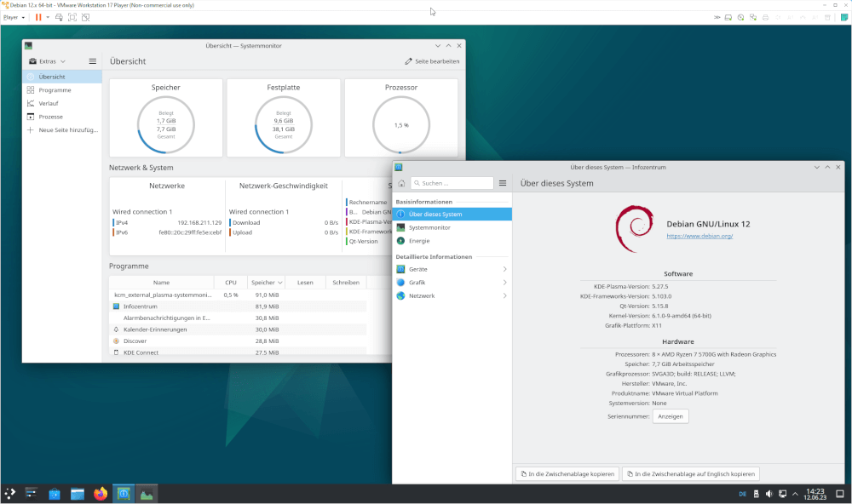852x504 pixels.
Task: Click the home icon in Infozentrum
Action: pos(401,183)
